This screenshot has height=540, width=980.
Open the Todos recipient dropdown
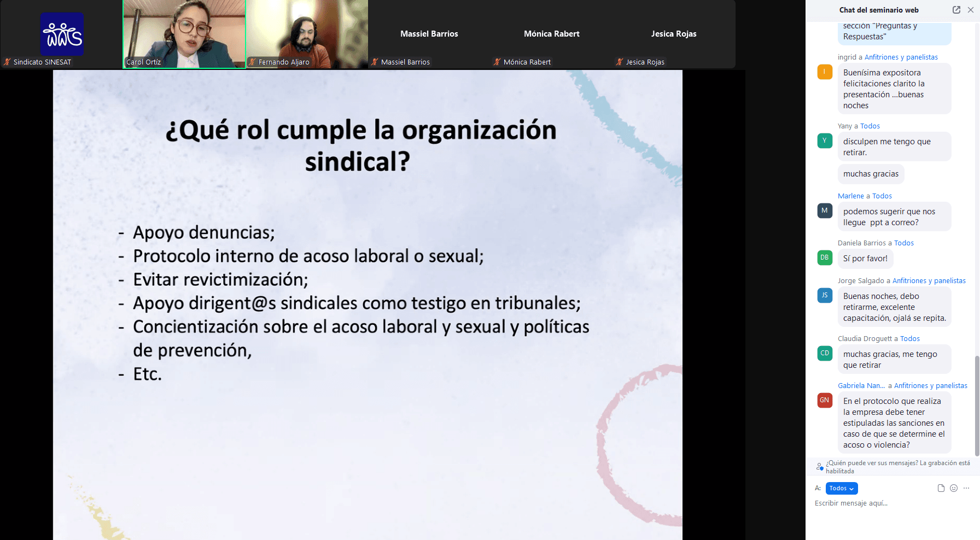[841, 488]
